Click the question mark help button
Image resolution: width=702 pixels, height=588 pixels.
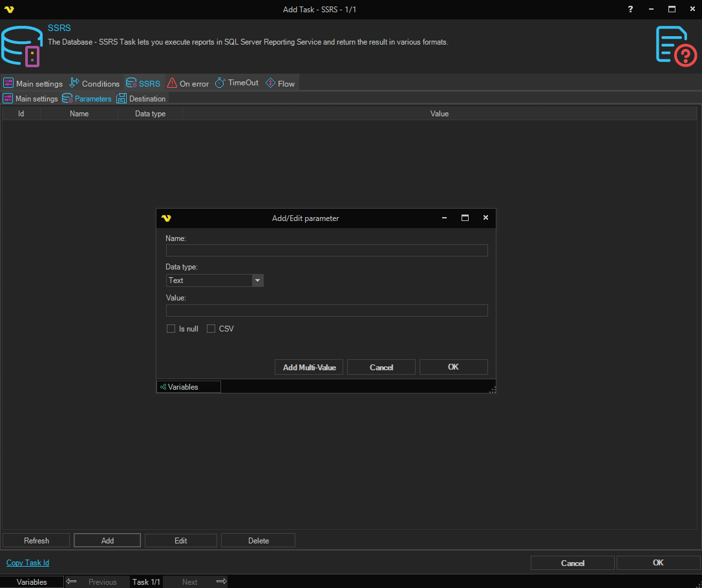tap(630, 9)
